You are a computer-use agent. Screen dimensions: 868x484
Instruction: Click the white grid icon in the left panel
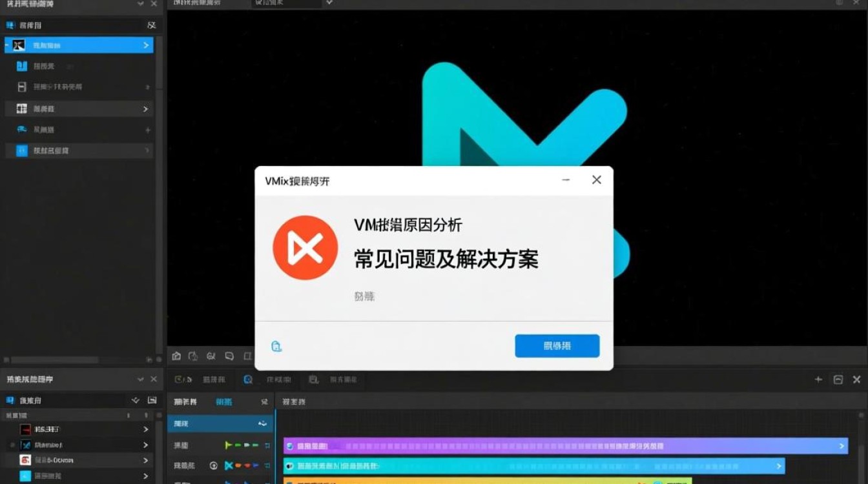tap(22, 108)
